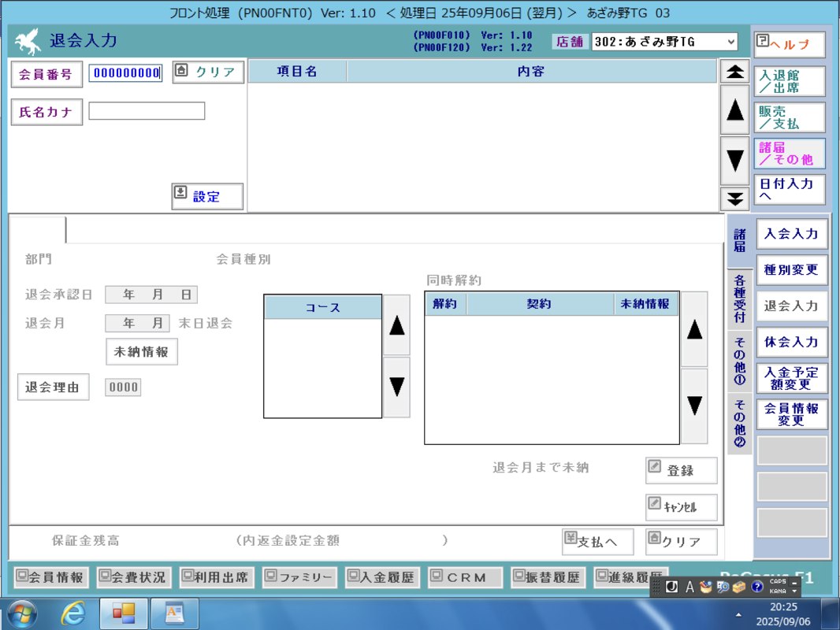
Task: Select the その他① vertical tab
Action: coord(739,361)
